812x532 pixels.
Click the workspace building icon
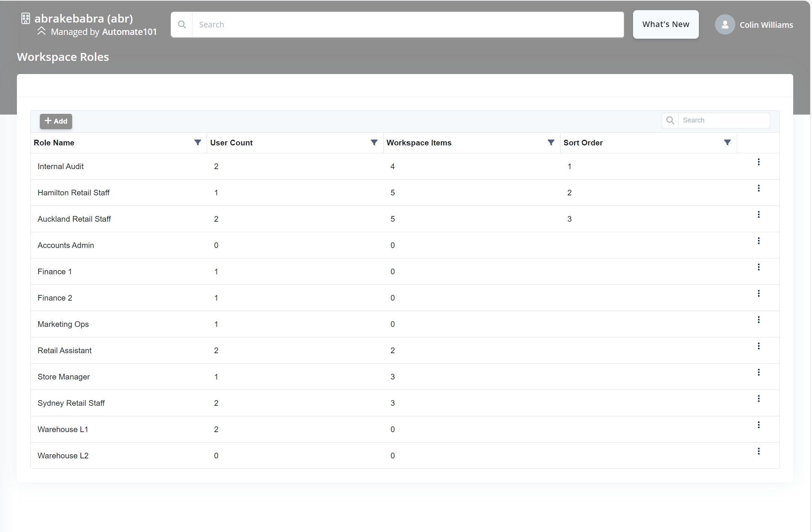point(26,18)
